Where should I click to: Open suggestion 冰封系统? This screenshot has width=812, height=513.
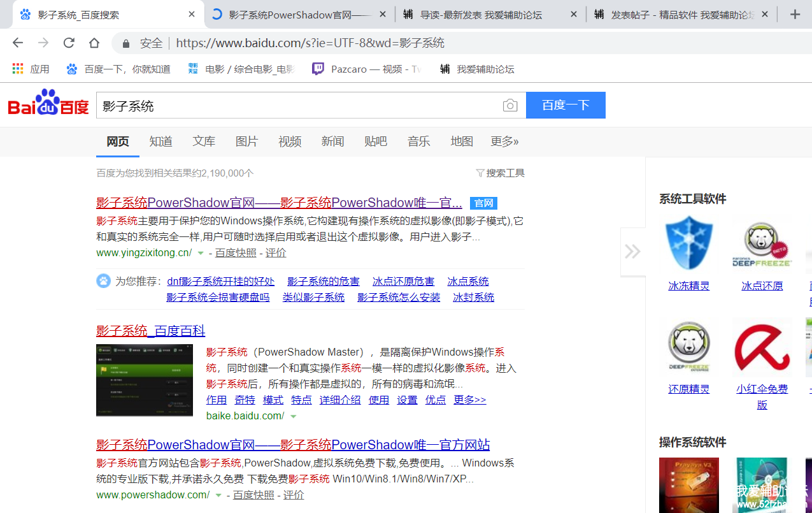tap(473, 298)
